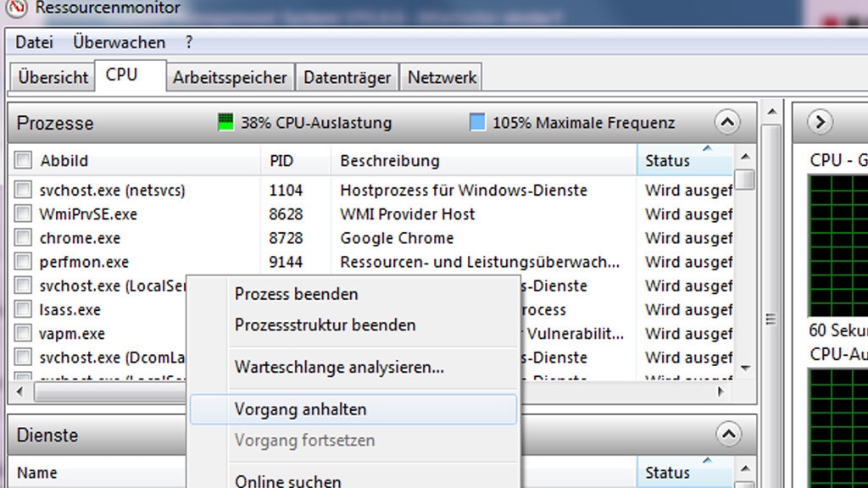Switch to the Arbeitsspeicher tab
The image size is (868, 488).
coord(230,77)
